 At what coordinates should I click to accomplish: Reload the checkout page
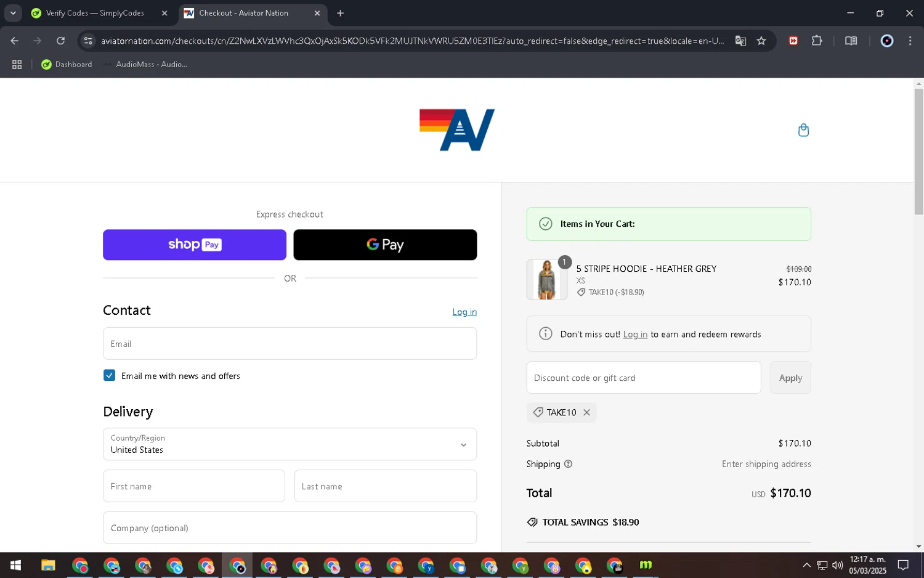pos(60,41)
